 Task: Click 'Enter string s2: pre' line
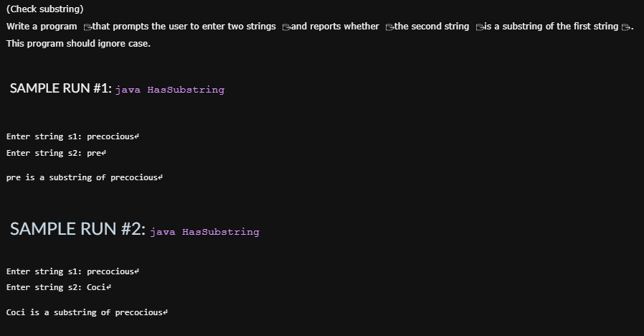coord(54,153)
